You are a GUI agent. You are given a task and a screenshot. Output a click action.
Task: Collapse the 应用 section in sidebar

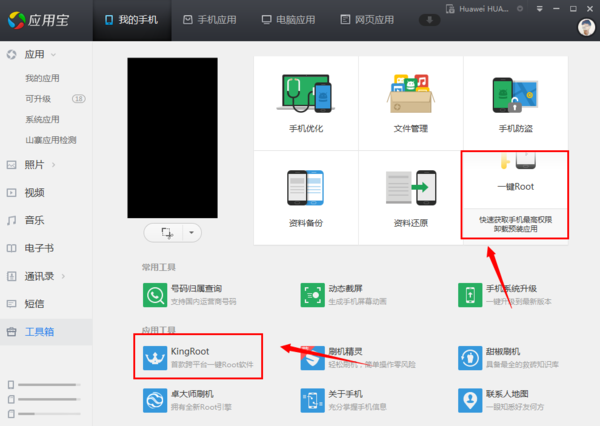(x=54, y=54)
